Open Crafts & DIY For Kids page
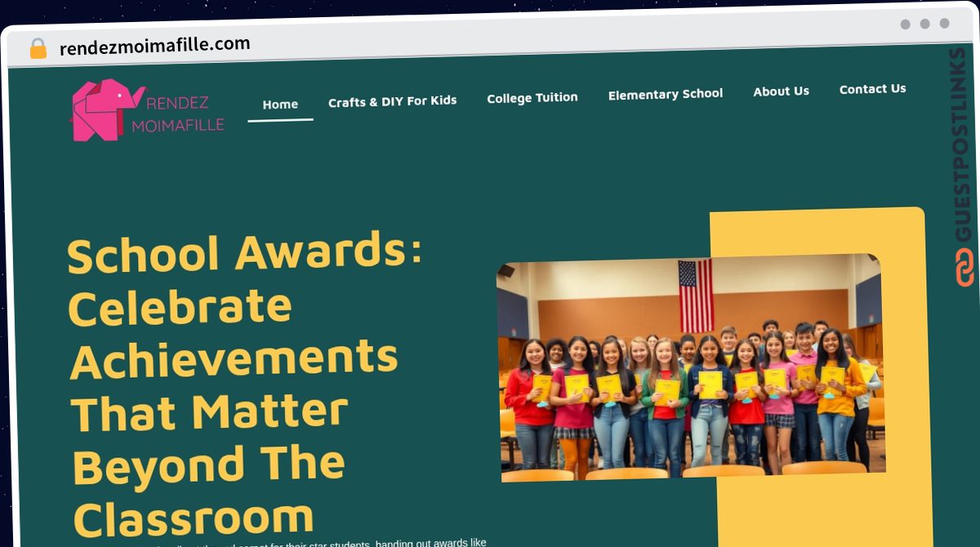The width and height of the screenshot is (980, 547). (x=392, y=101)
